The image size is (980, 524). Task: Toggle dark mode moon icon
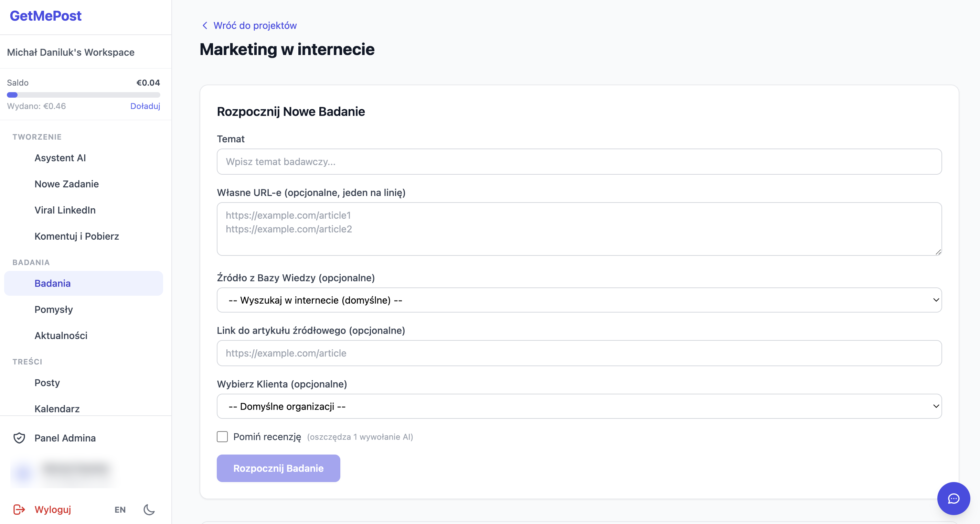(x=149, y=509)
